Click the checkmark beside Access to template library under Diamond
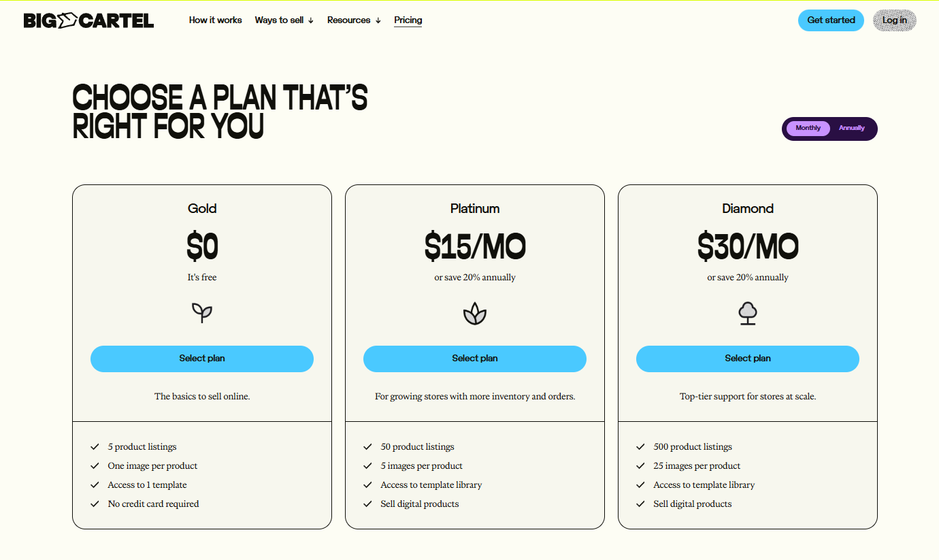The width and height of the screenshot is (939, 560). point(640,484)
